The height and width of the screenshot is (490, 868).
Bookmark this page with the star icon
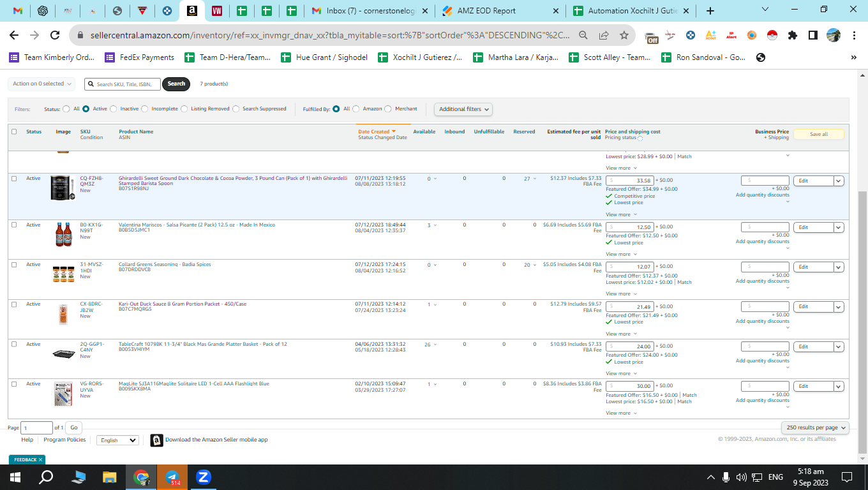coord(624,36)
